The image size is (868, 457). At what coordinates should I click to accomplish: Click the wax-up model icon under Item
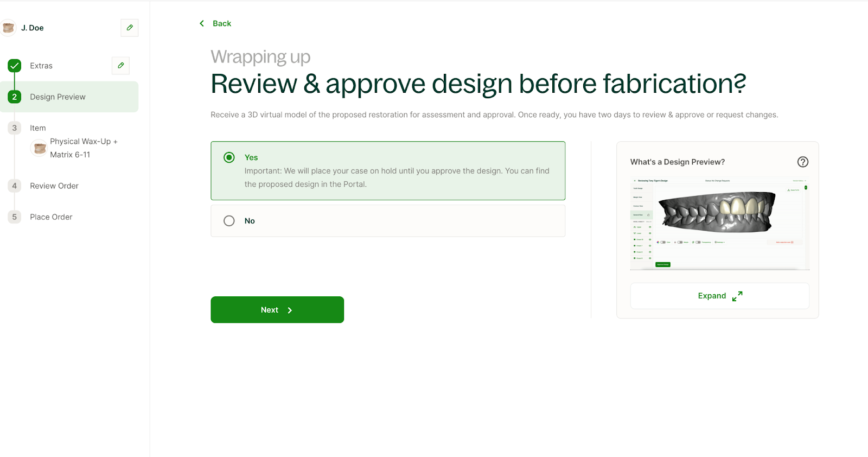click(x=40, y=148)
